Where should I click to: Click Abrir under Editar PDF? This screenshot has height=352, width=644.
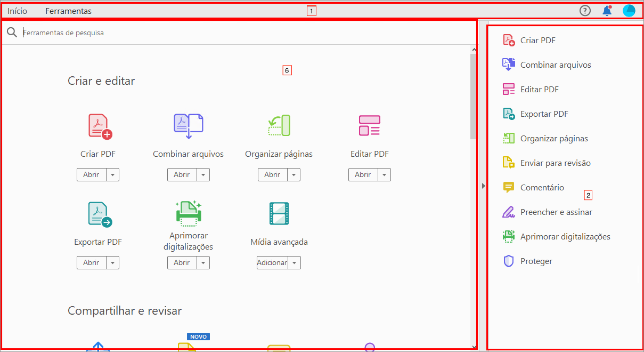(x=363, y=174)
